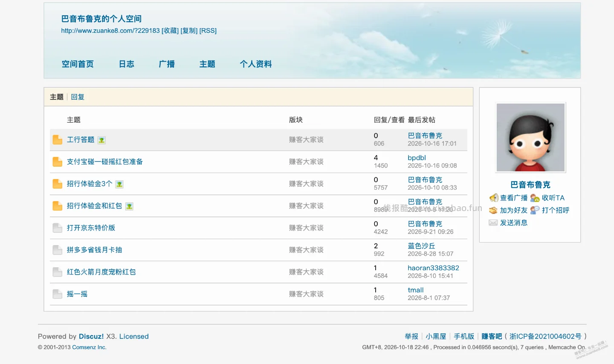Viewport: 614px width, 364px height.
Task: Open the 主题 navigation tab in the header
Action: click(207, 64)
